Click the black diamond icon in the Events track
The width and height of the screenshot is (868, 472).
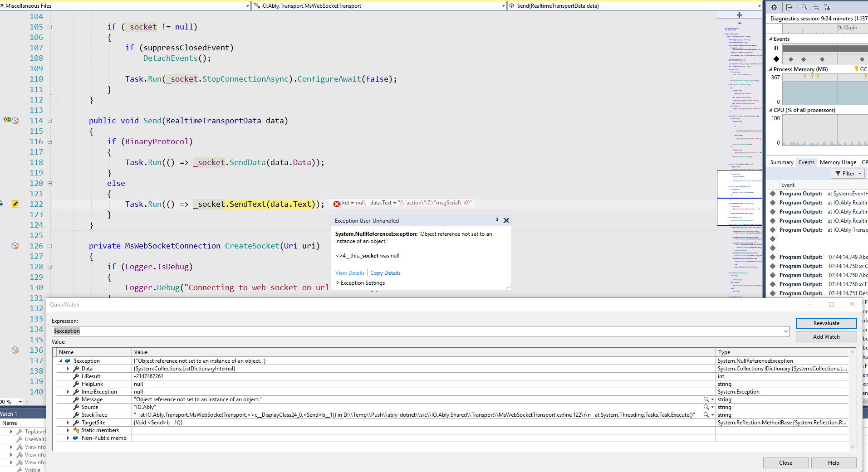click(776, 59)
